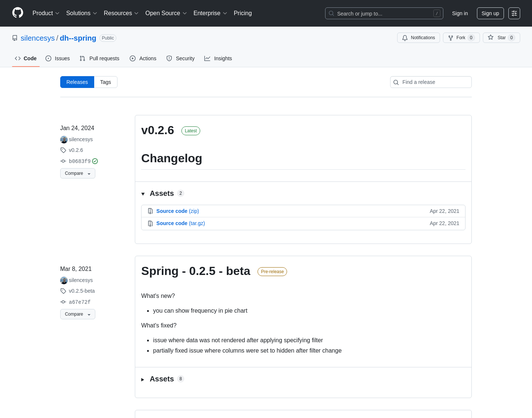
Task: Click the Insights graph icon
Action: [x=207, y=58]
